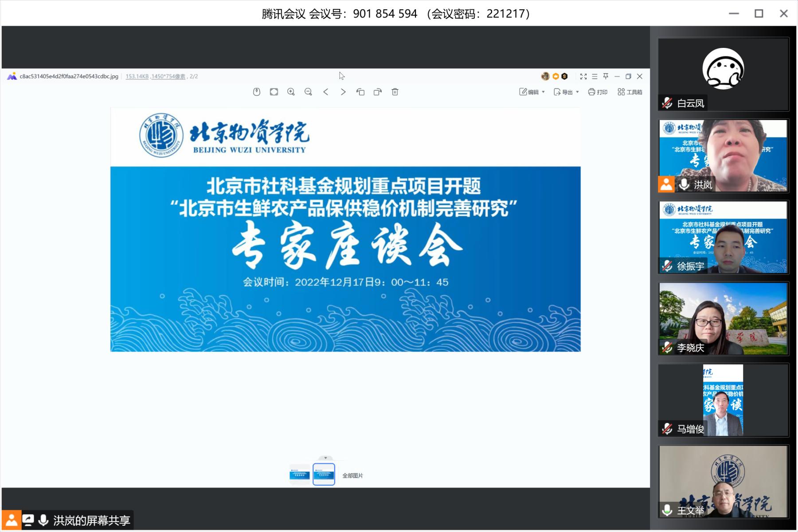
Task: Go to the previous image
Action: click(x=326, y=92)
